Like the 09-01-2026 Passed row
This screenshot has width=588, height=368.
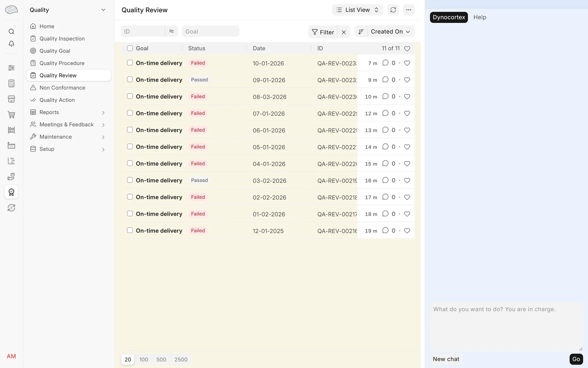tap(407, 80)
